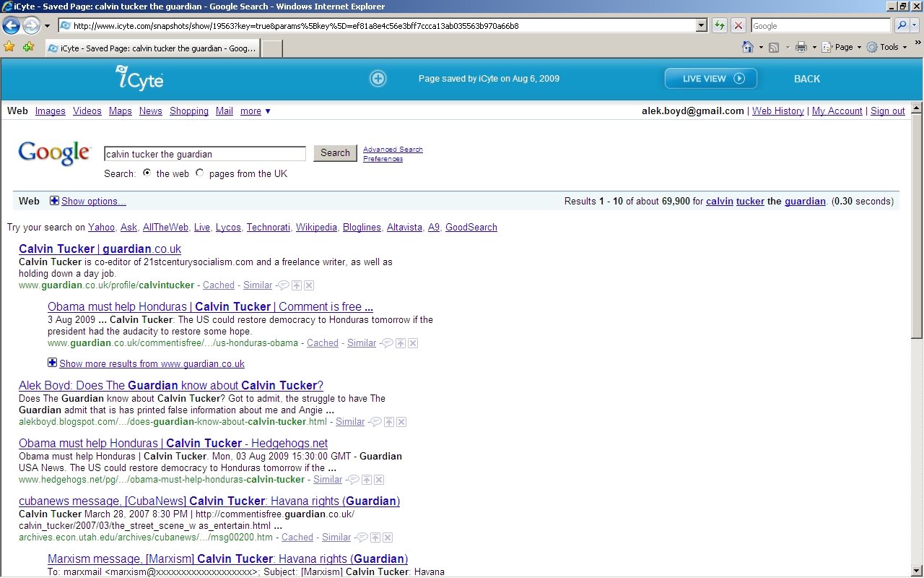Remove the alekboyd.blogspot.com result
This screenshot has height=578, width=924.
pos(401,422)
